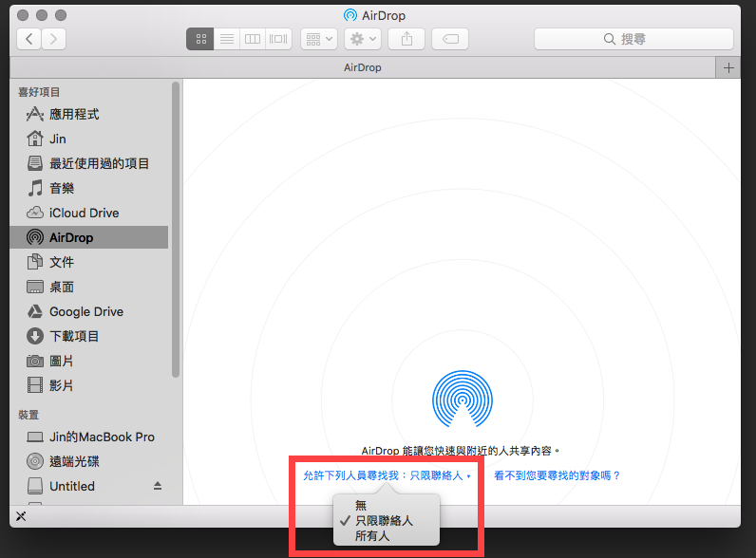The image size is (756, 558).
Task: Click the tools icon in status bar
Action: 21,516
